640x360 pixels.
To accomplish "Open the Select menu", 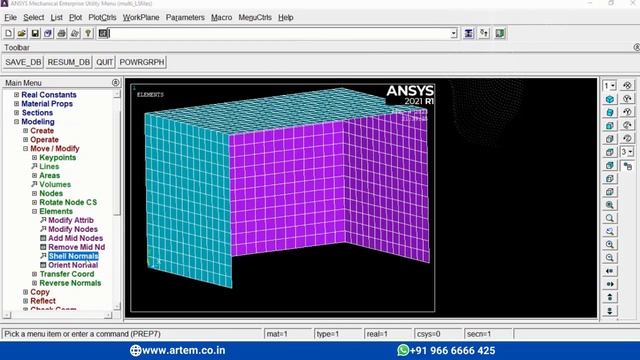I will click(33, 18).
